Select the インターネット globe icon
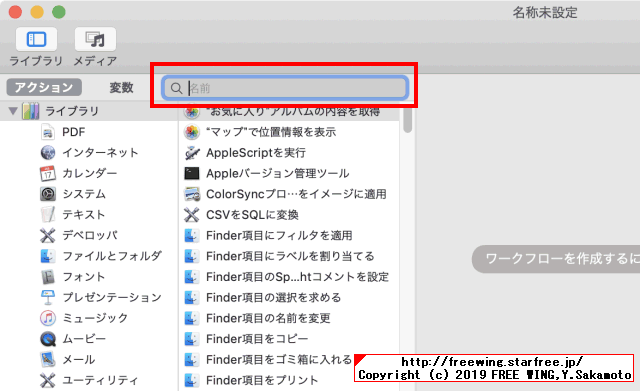Image resolution: width=640 pixels, height=391 pixels. point(48,153)
